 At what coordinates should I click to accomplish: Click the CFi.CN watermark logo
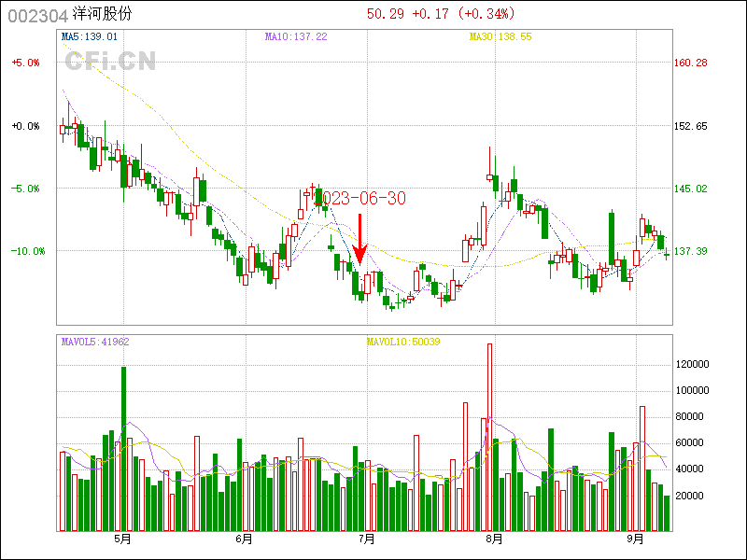[x=110, y=61]
